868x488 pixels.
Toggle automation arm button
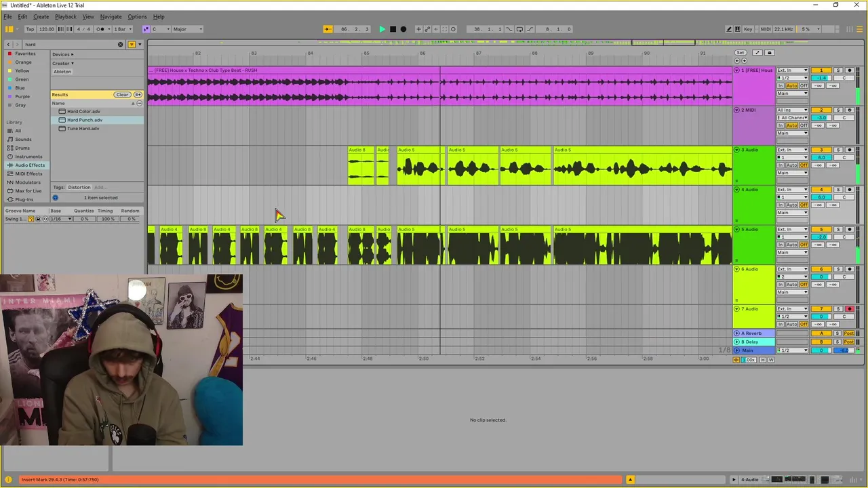pyautogui.click(x=427, y=29)
